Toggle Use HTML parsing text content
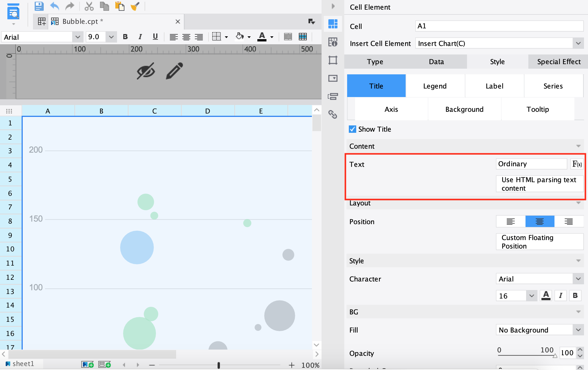588x370 pixels. 539,184
